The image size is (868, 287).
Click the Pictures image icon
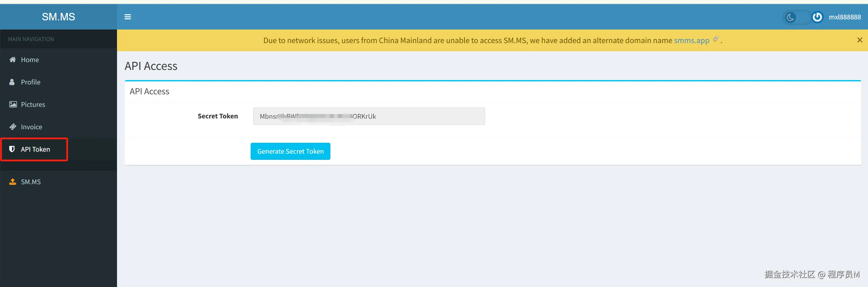pyautogui.click(x=13, y=104)
